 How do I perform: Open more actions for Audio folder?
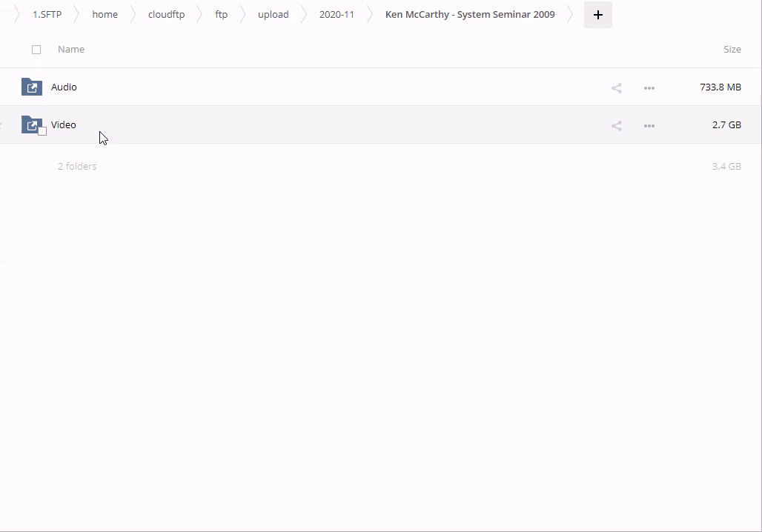click(x=649, y=87)
